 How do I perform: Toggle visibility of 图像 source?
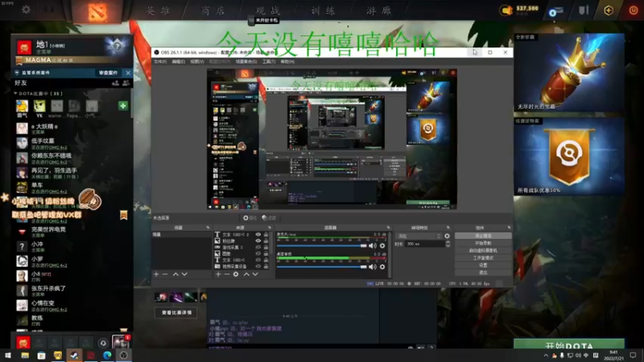[x=258, y=253]
